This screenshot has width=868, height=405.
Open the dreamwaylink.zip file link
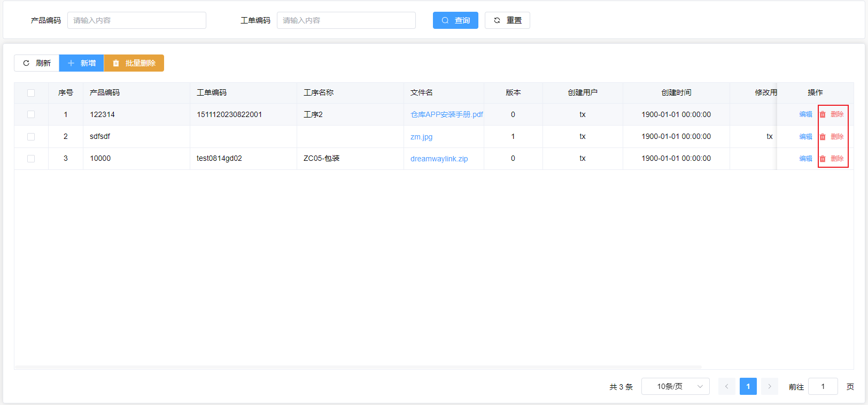tap(439, 159)
